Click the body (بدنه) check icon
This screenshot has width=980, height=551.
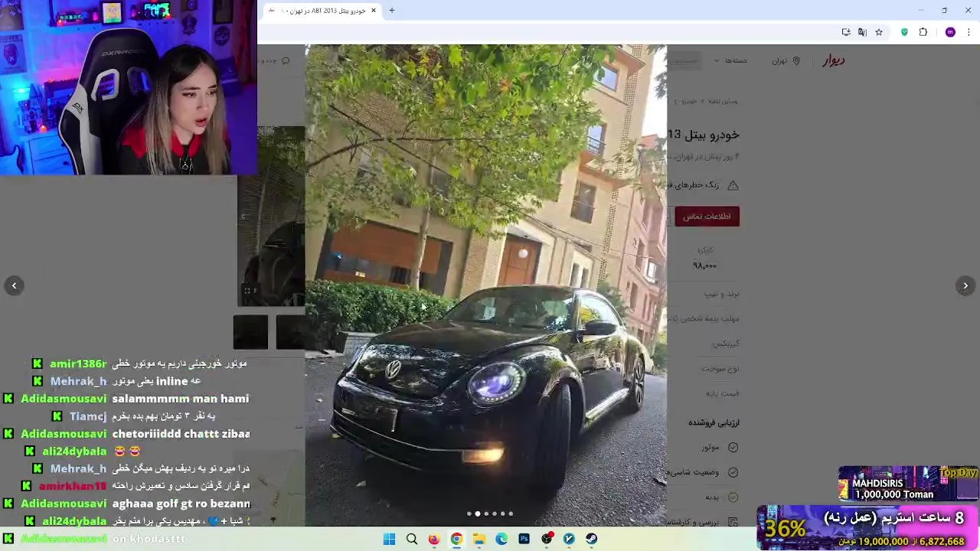[733, 497]
